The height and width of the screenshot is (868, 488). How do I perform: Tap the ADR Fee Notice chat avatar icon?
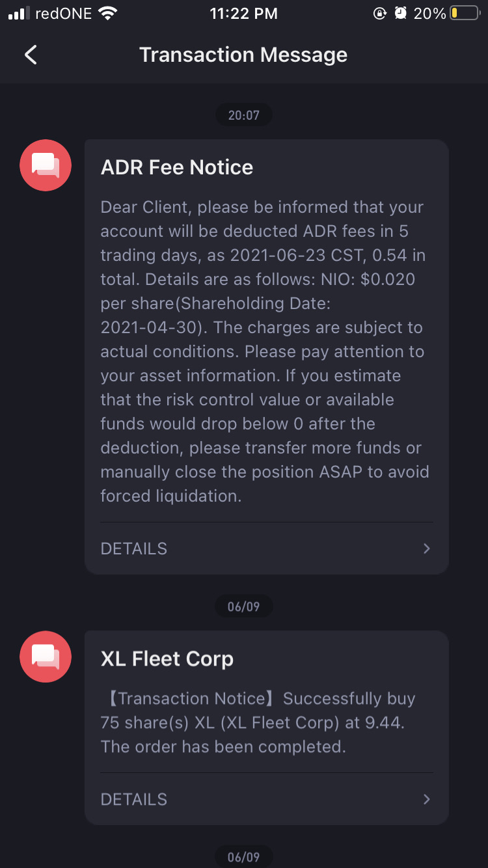coord(46,165)
